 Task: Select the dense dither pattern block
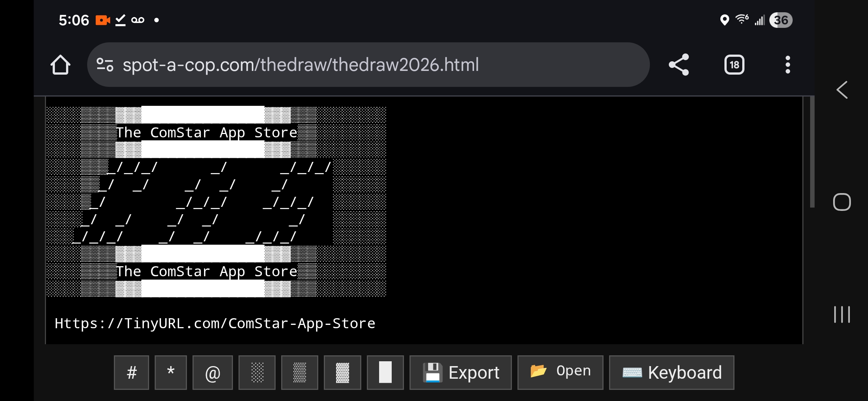pos(342,372)
